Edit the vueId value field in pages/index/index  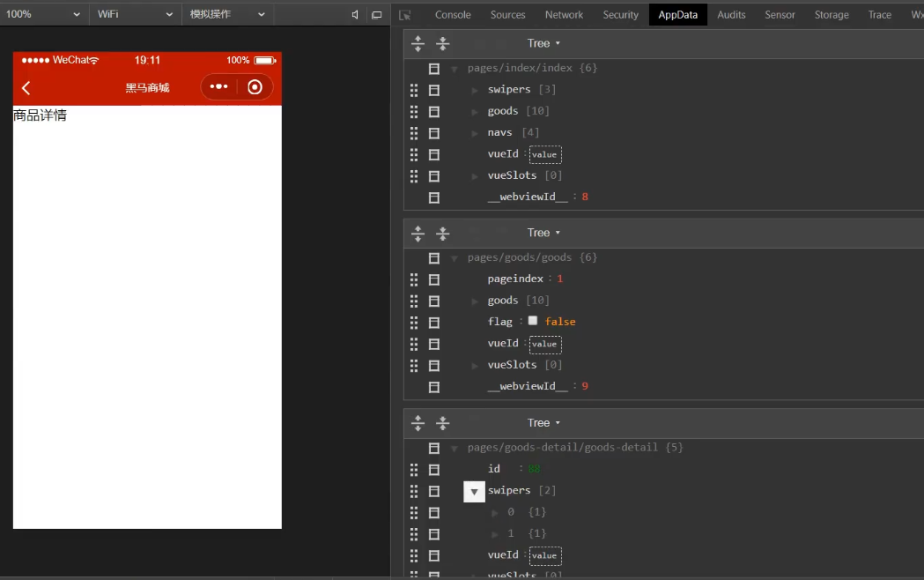(545, 154)
